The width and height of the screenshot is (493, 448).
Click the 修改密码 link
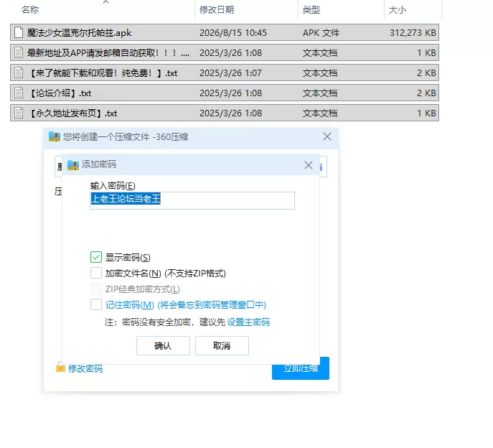(x=85, y=368)
